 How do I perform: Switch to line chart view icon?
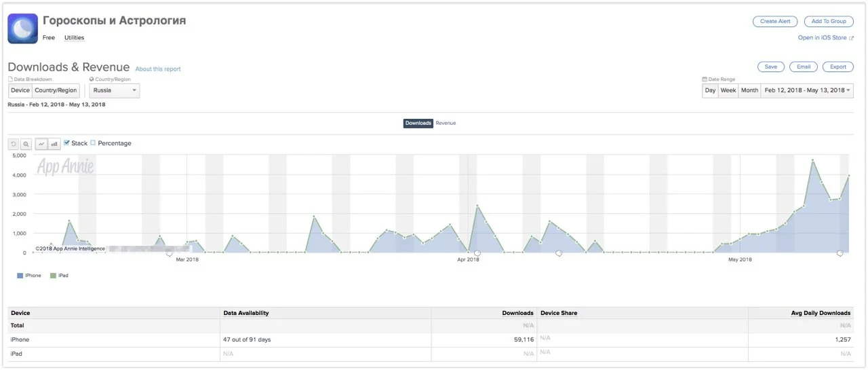pos(41,144)
